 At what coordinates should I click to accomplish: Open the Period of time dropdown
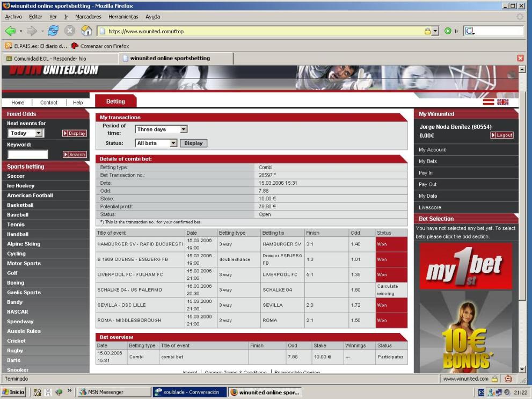pyautogui.click(x=161, y=129)
